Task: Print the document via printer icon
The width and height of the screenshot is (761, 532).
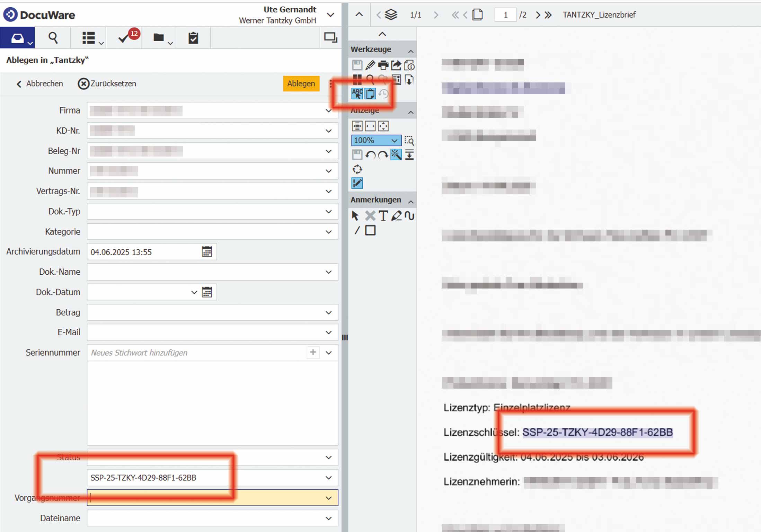Action: (x=383, y=65)
